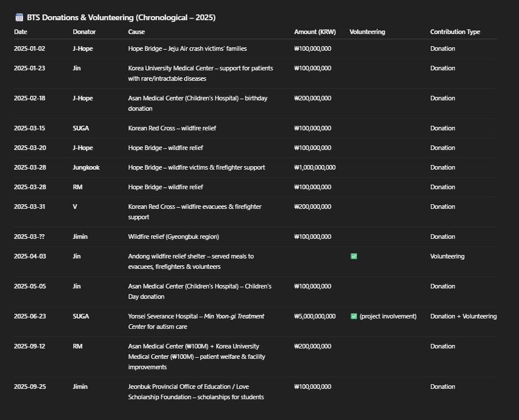Uncheck the Volunteering checkbox in the 2025-06-23 row
Viewport: 519px width, 420px height.
[354, 316]
